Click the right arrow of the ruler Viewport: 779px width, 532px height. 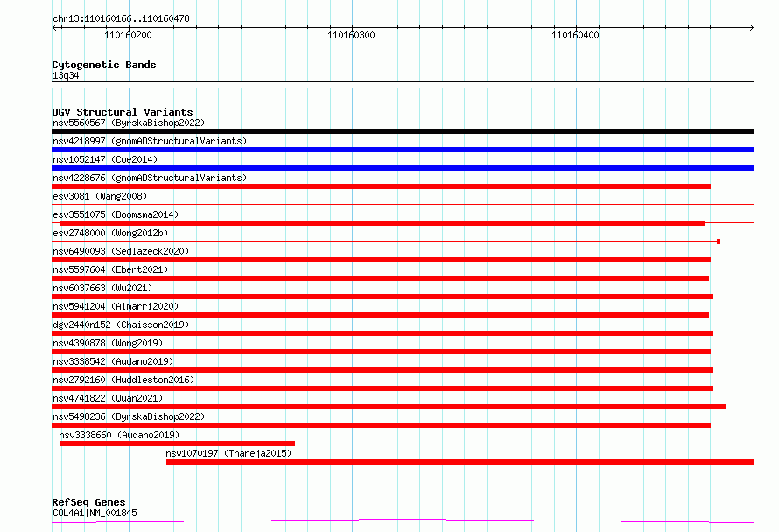(751, 27)
